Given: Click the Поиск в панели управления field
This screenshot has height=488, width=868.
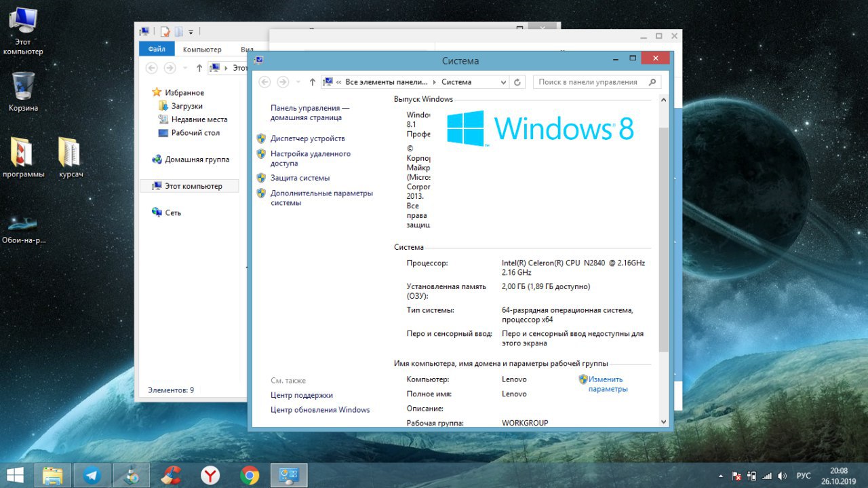Looking at the screenshot, I should (x=597, y=82).
